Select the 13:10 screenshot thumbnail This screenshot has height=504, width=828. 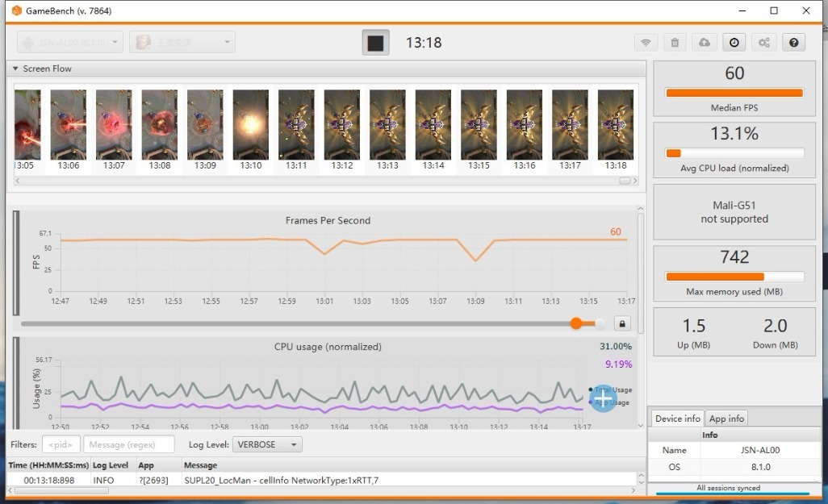(x=251, y=125)
